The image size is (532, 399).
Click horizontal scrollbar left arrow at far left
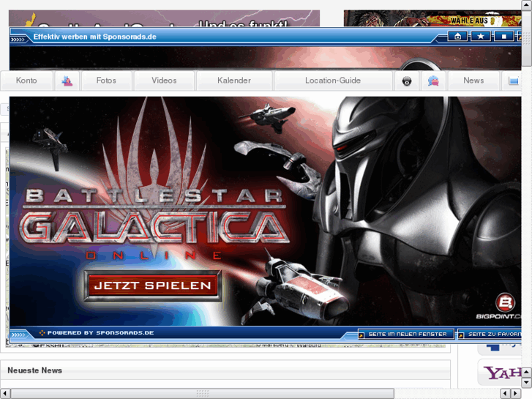pos(4,394)
